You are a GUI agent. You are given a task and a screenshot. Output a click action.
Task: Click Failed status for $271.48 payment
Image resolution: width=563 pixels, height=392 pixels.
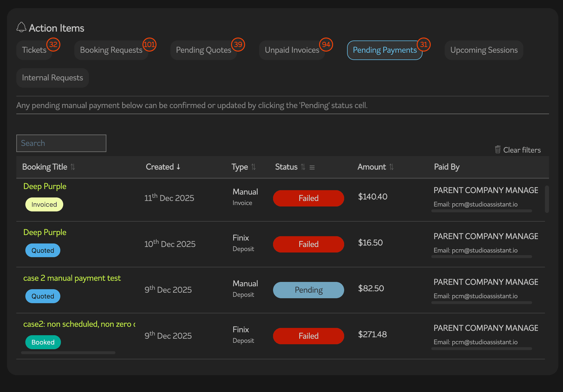pos(309,336)
